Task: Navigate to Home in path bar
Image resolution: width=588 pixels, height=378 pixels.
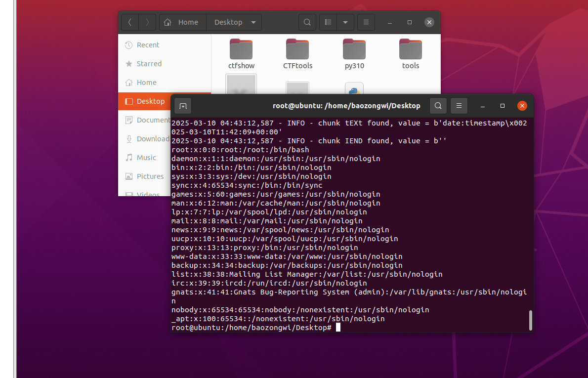Action: pos(182,22)
